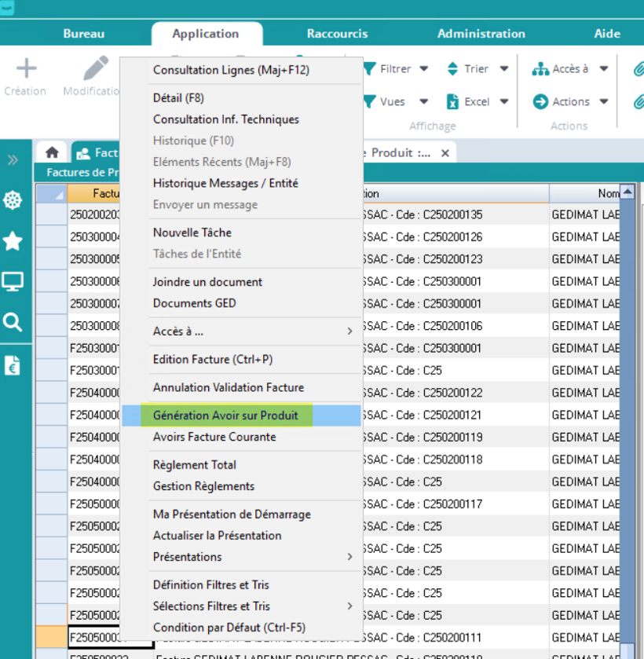This screenshot has height=659, width=644.
Task: Click the Modification pencil icon
Action: [x=96, y=69]
